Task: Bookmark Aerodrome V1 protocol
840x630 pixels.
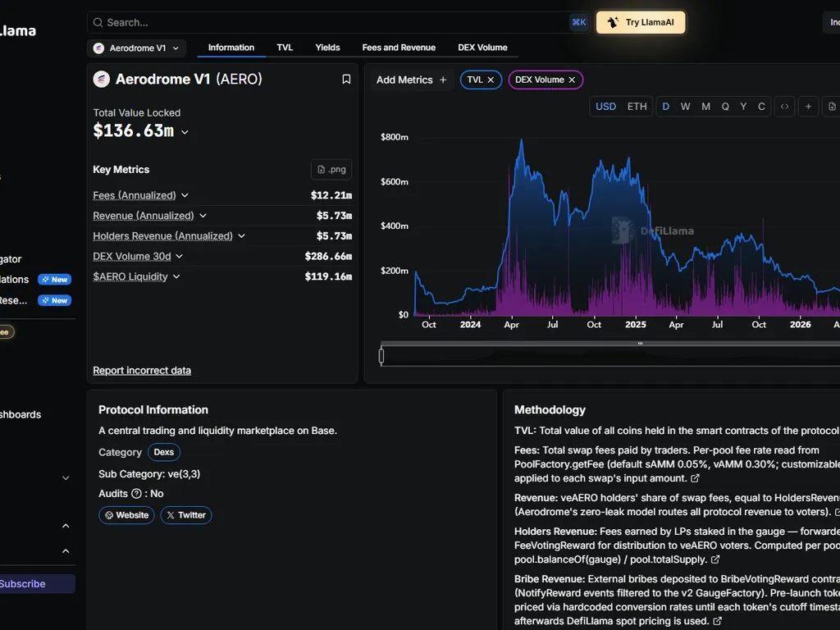Action: click(x=346, y=80)
